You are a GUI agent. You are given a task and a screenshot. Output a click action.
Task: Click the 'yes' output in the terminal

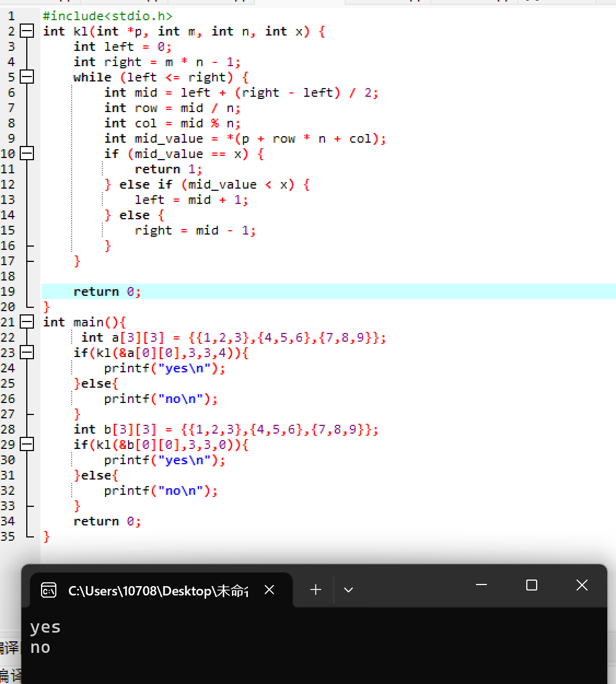point(45,627)
